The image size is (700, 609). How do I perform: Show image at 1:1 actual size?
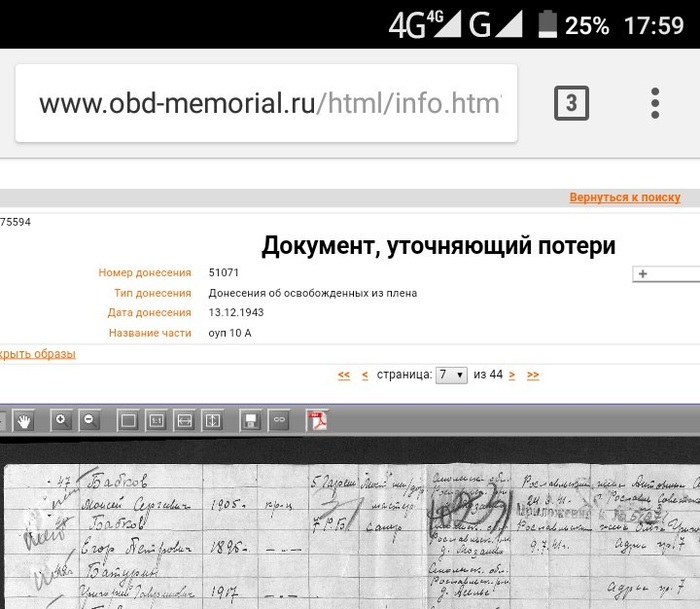coord(156,420)
